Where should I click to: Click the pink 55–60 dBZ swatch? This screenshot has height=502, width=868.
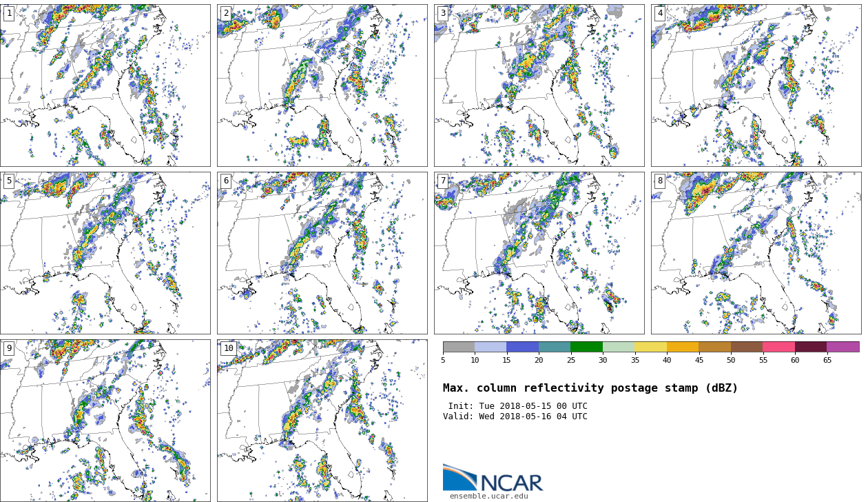[778, 347]
